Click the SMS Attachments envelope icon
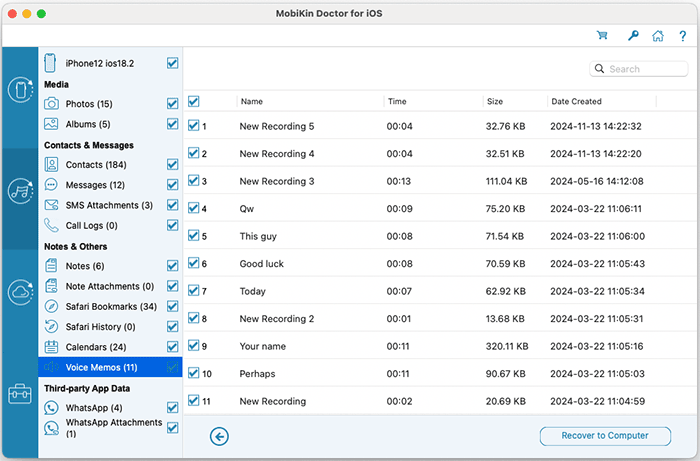Image resolution: width=700 pixels, height=461 pixels. (x=51, y=205)
